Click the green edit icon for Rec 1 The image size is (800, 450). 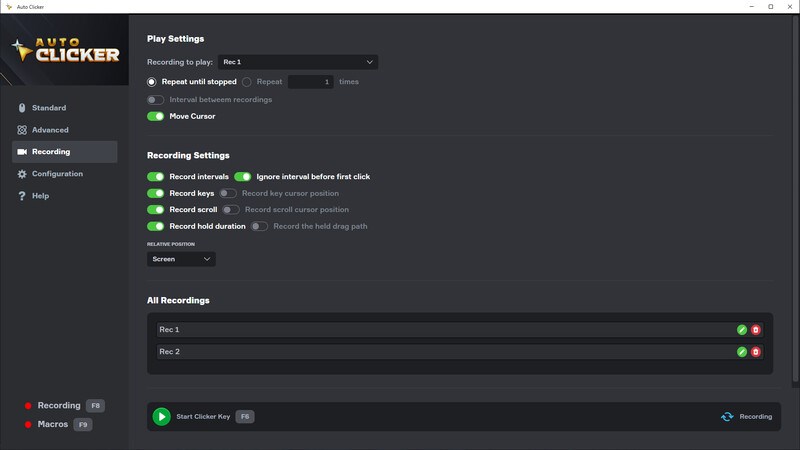click(742, 330)
